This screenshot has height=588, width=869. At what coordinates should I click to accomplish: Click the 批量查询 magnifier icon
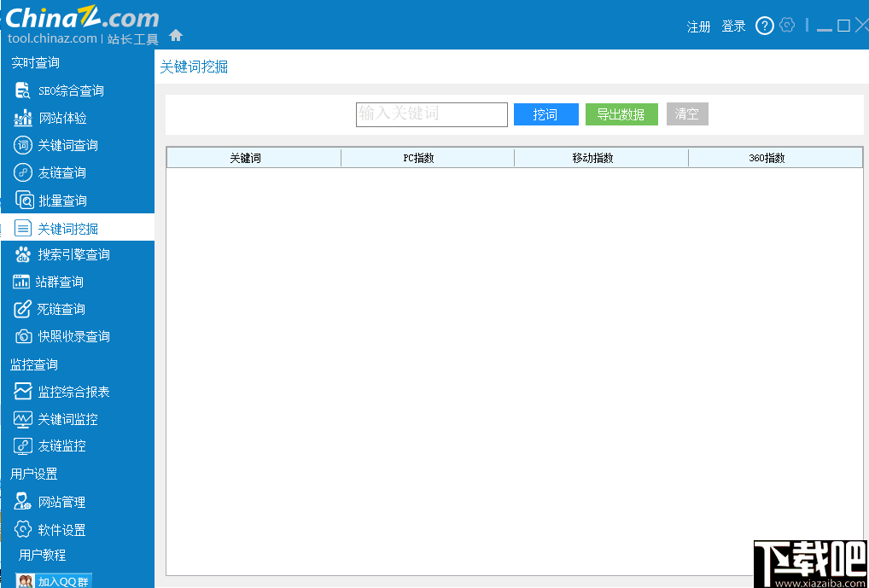tap(25, 200)
